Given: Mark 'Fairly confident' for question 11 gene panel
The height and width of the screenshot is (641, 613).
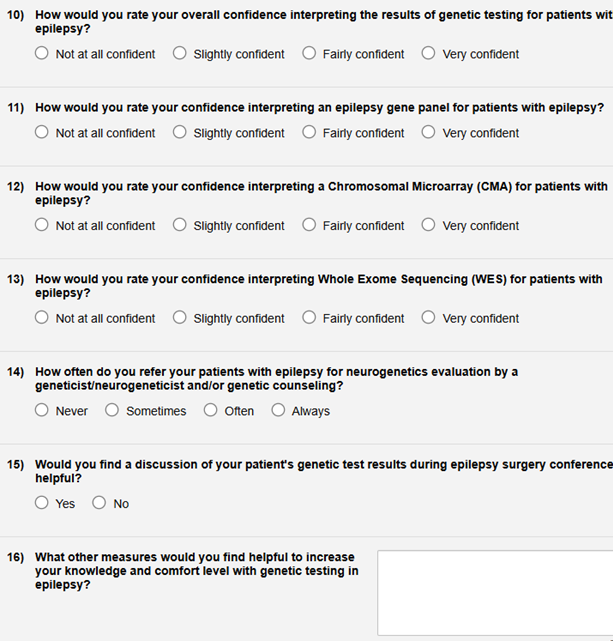Looking at the screenshot, I should 309,133.
